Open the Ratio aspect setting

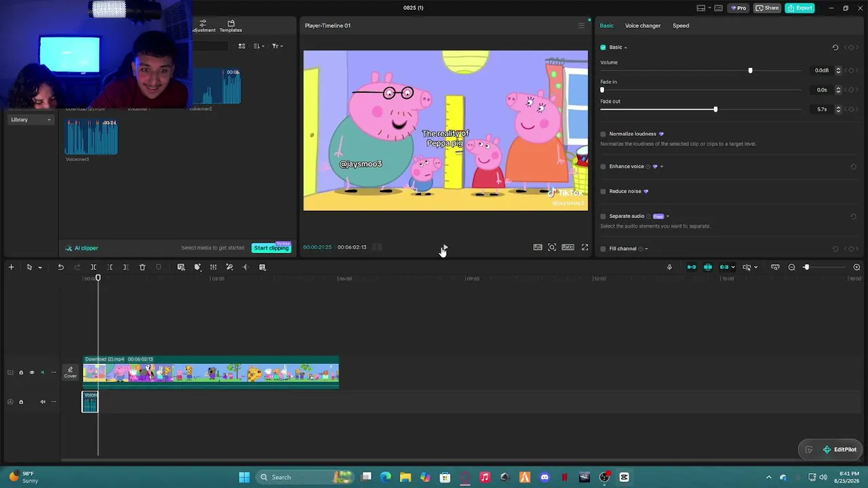pos(568,247)
